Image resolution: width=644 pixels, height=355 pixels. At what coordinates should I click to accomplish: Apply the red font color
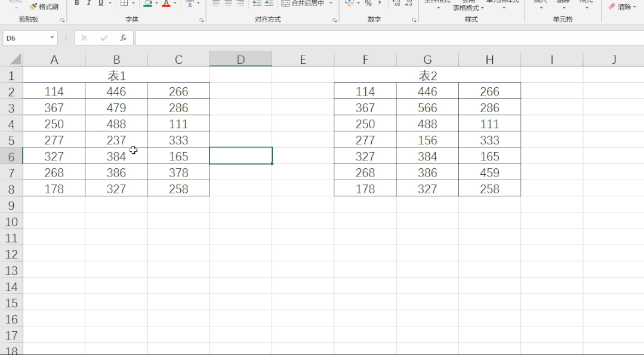(166, 4)
